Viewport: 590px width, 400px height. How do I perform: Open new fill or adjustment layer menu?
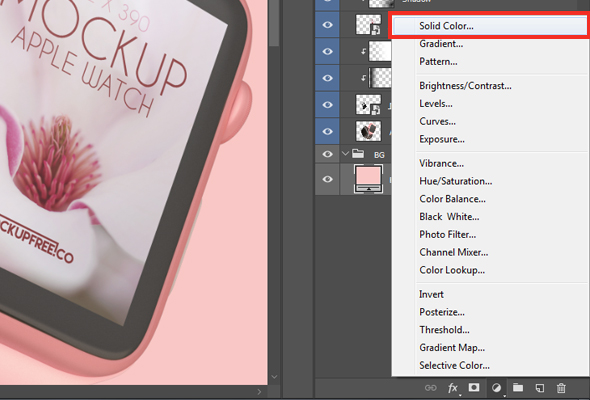(496, 388)
